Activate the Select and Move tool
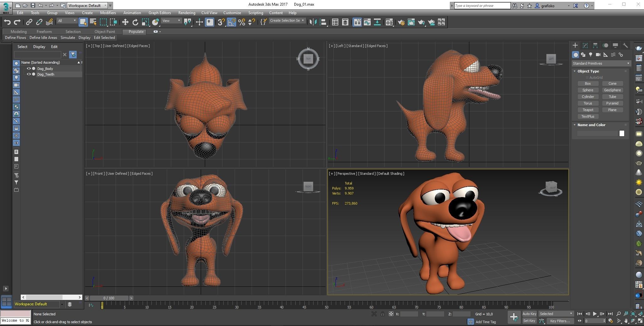 click(x=125, y=22)
